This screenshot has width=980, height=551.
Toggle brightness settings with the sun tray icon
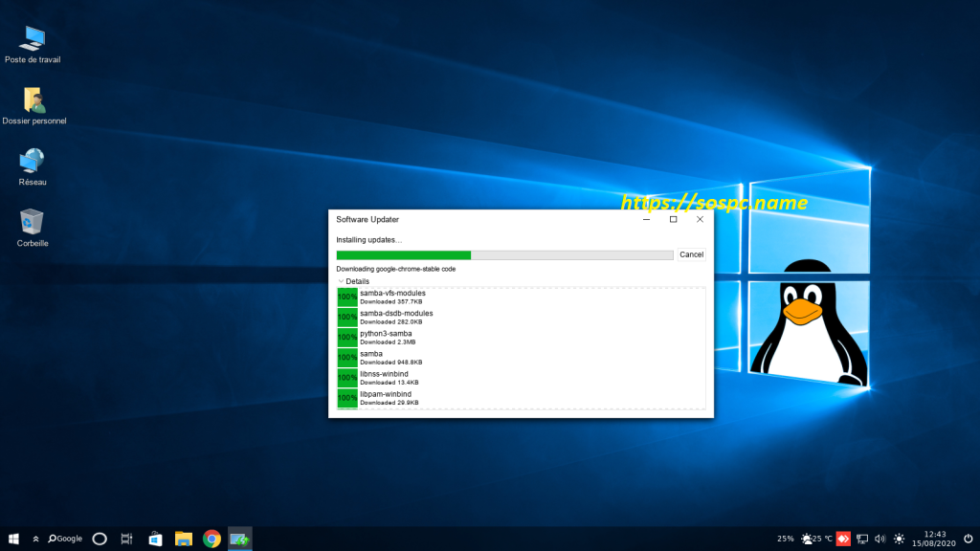pos(898,538)
